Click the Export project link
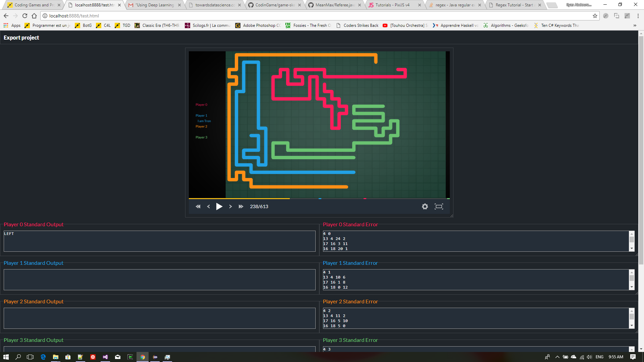The image size is (644, 362). point(21,38)
